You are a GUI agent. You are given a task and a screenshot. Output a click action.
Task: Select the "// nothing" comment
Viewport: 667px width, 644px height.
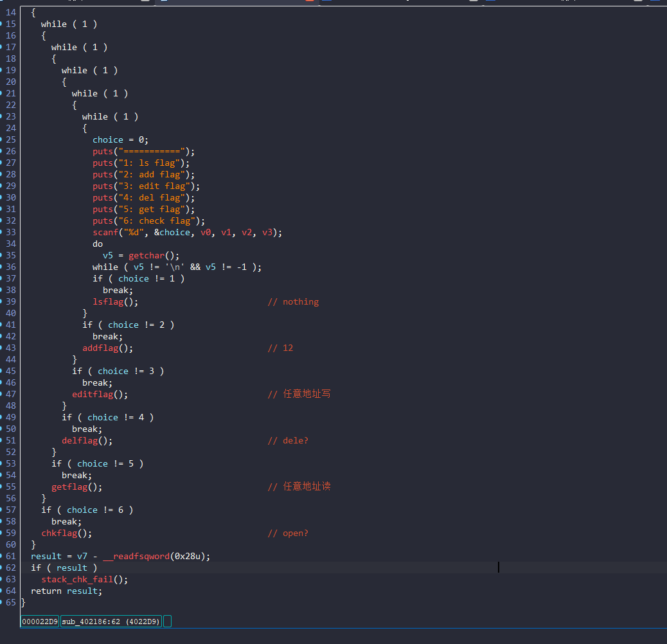click(294, 301)
